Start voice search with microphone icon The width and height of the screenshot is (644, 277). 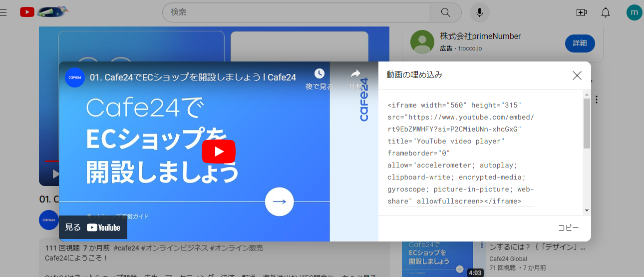[x=480, y=12]
